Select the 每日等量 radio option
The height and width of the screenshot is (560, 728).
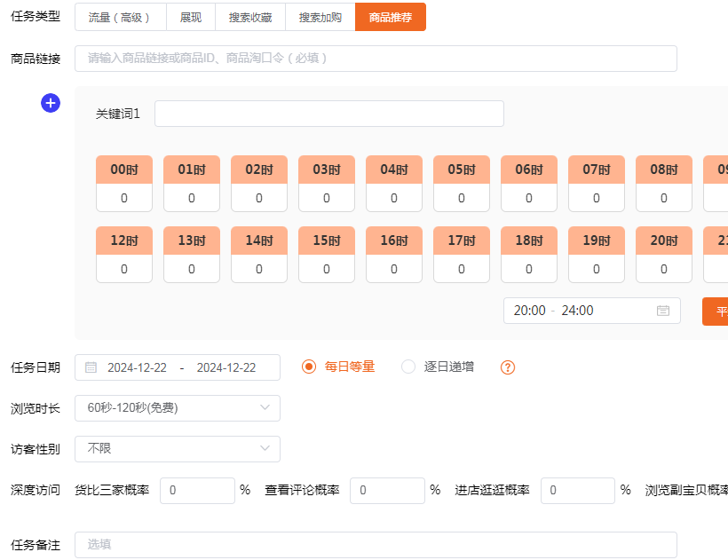309,367
